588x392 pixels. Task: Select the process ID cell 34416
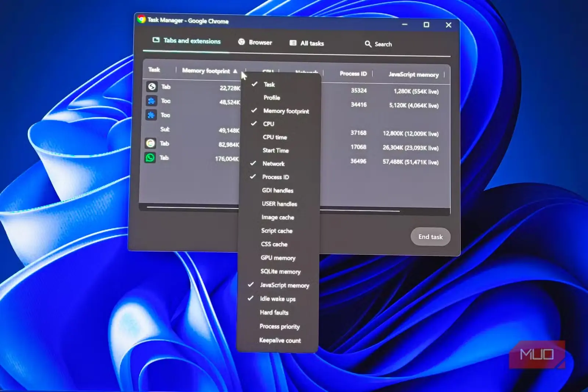point(359,105)
